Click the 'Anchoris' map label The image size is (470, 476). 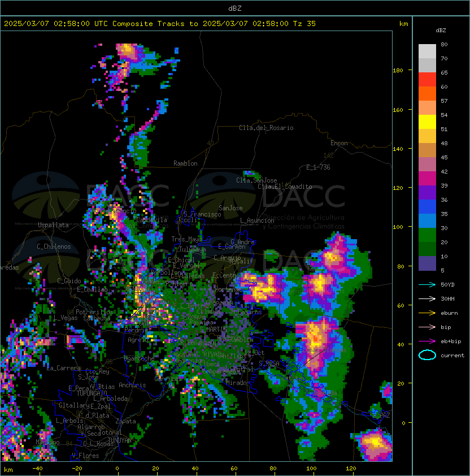pos(132,385)
